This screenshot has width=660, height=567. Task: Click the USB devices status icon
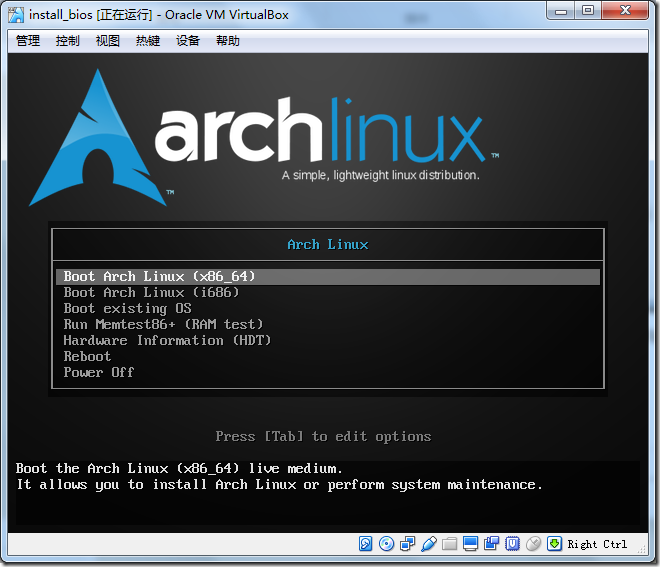428,544
